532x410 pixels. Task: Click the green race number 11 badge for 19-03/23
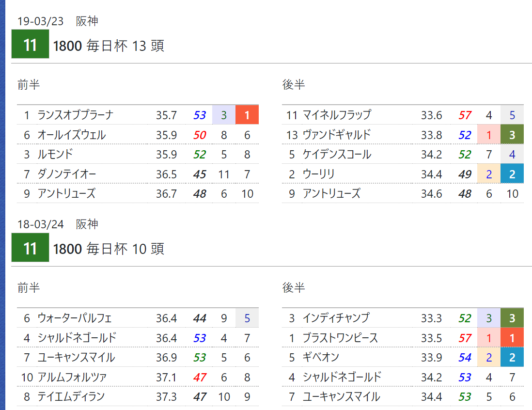coord(30,44)
